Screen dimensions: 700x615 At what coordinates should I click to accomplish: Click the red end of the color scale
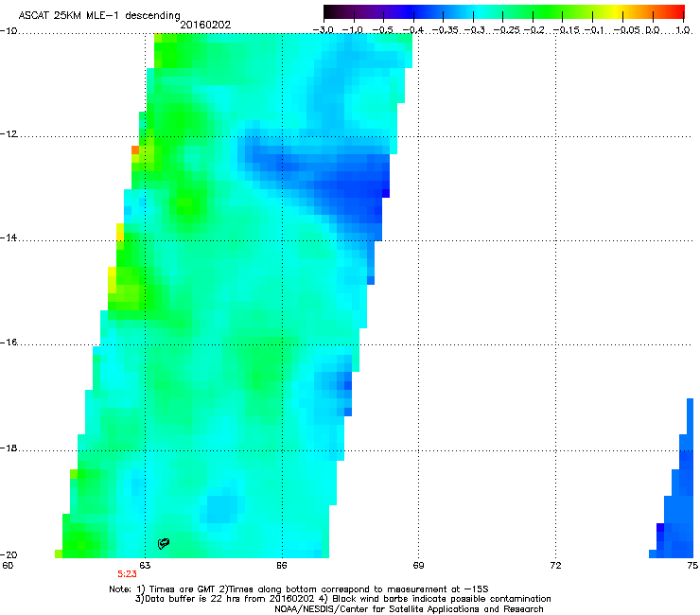pyautogui.click(x=676, y=12)
